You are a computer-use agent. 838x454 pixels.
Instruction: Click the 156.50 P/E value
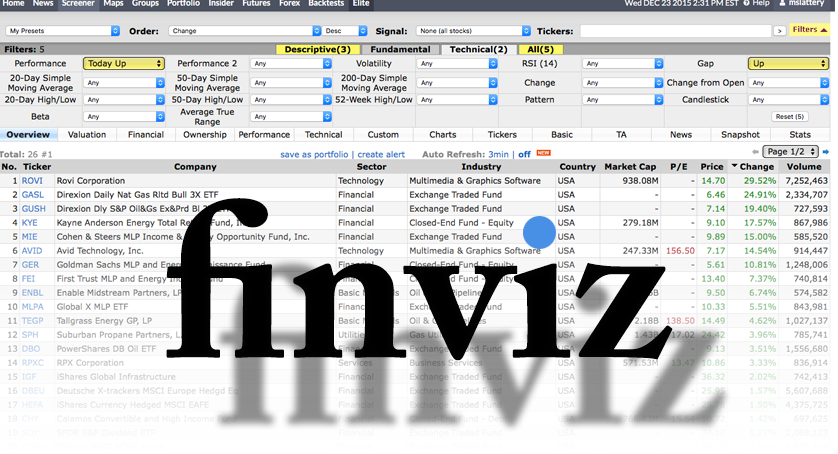pos(680,250)
